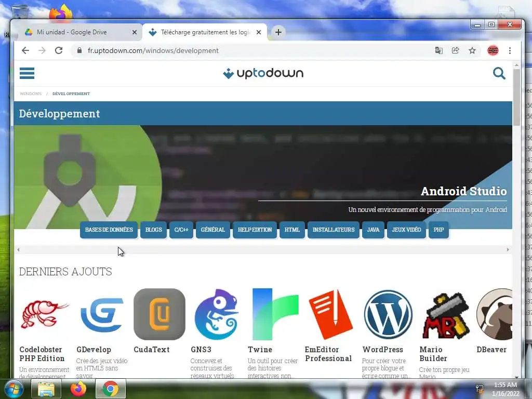The width and height of the screenshot is (532, 399).
Task: Open the CudaText title link
Action: pos(151,350)
